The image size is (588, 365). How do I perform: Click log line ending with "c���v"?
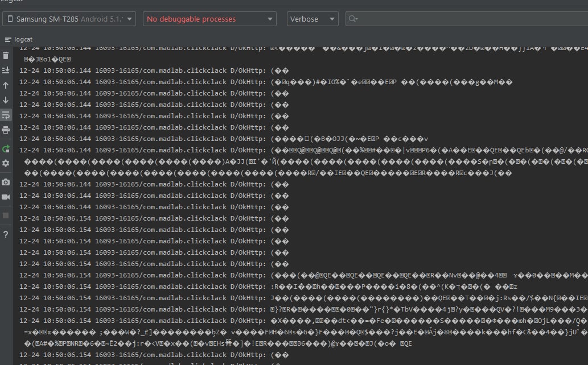pos(224,139)
